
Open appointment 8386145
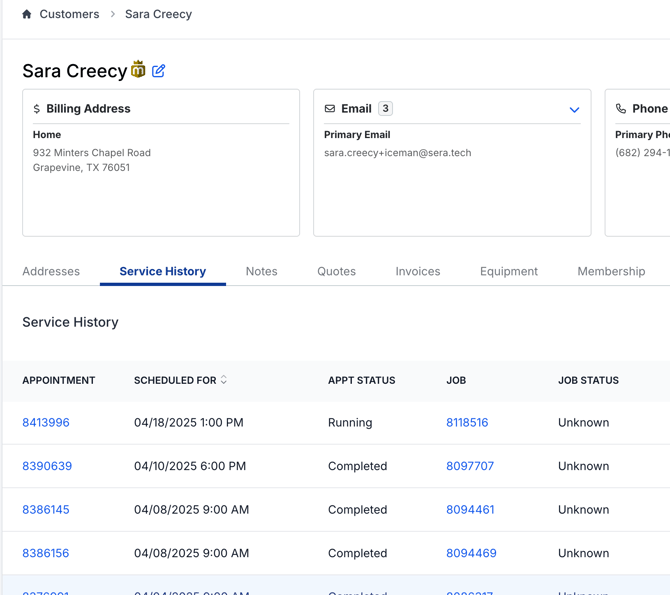click(46, 510)
